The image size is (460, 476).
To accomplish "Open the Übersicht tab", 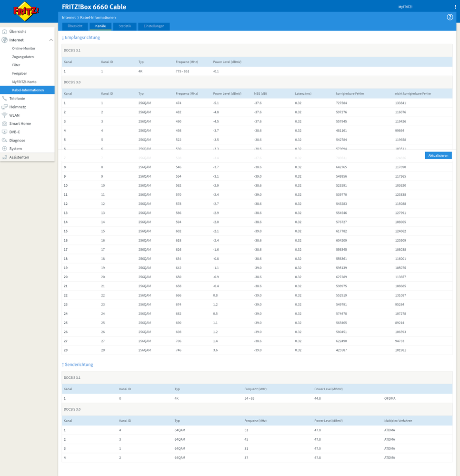I will pyautogui.click(x=75, y=26).
